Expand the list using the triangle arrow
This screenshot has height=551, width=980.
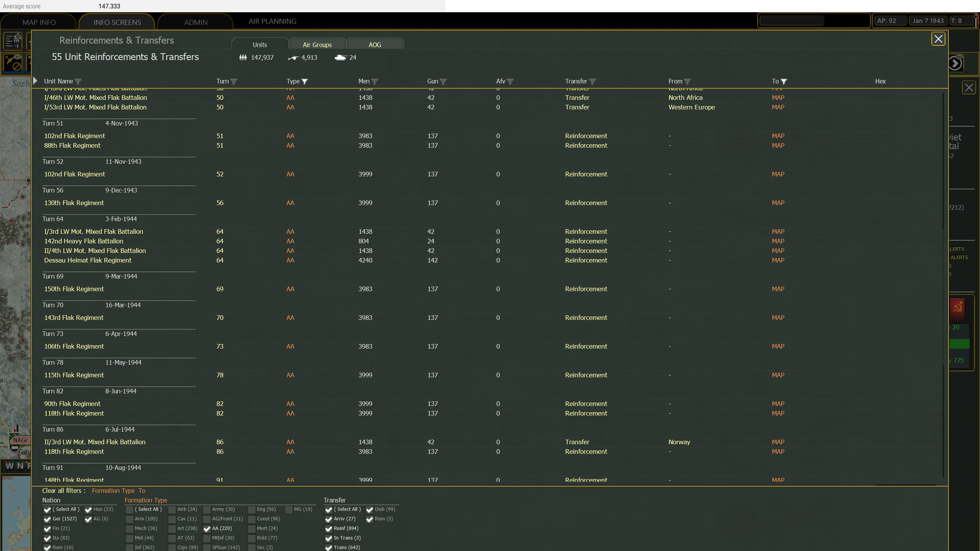coord(35,81)
